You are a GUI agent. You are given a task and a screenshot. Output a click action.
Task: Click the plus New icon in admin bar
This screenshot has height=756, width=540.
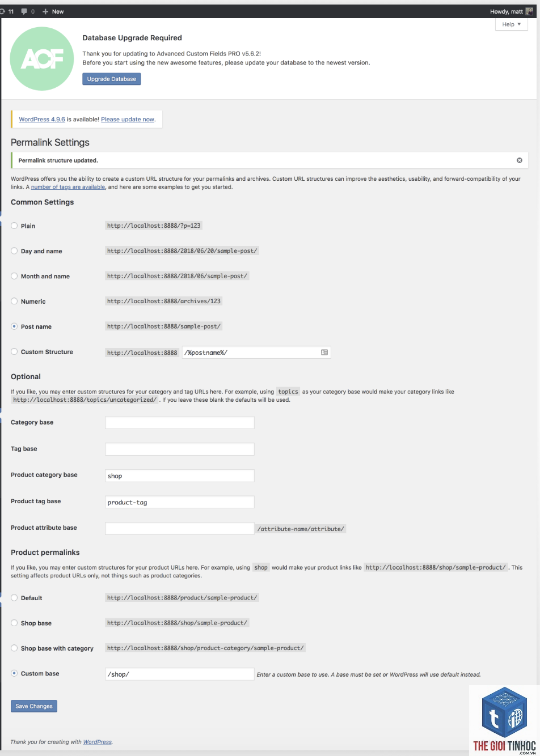point(45,11)
